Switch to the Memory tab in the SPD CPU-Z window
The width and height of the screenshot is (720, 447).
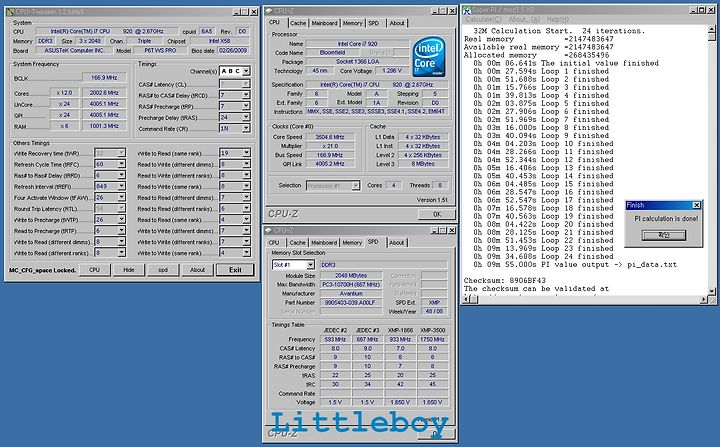(352, 243)
